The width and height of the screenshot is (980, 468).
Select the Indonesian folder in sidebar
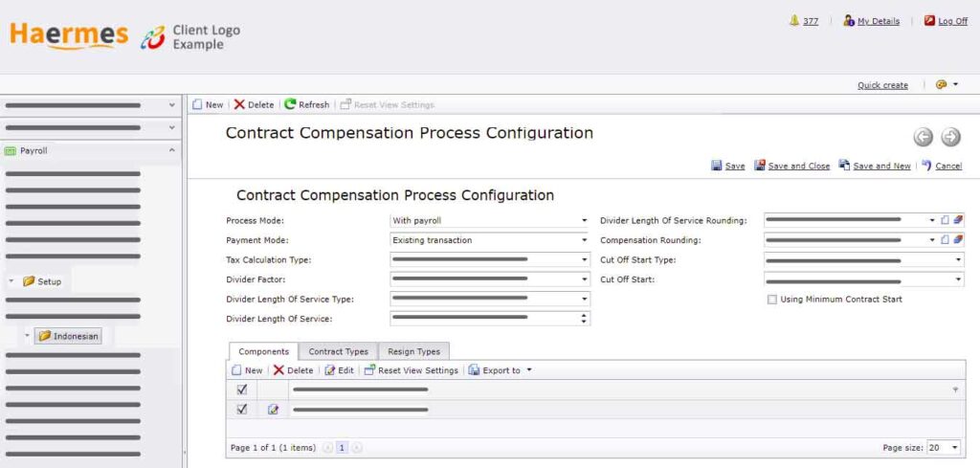[x=68, y=336]
